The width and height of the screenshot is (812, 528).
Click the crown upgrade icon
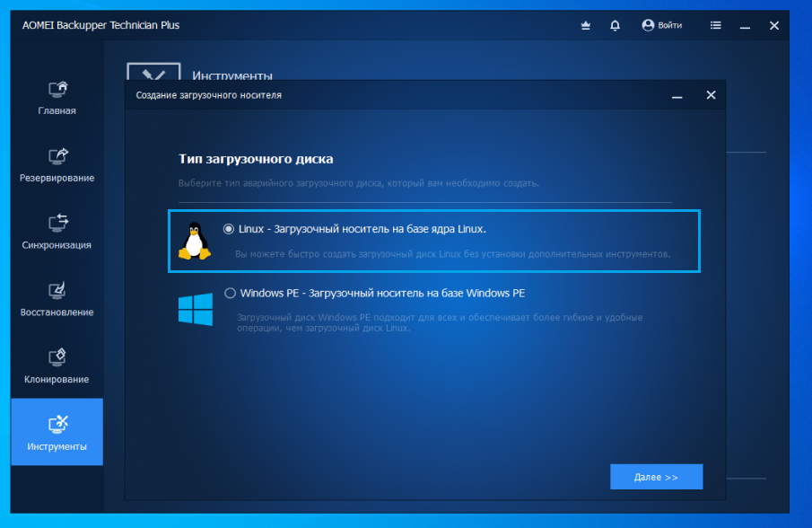click(x=586, y=25)
